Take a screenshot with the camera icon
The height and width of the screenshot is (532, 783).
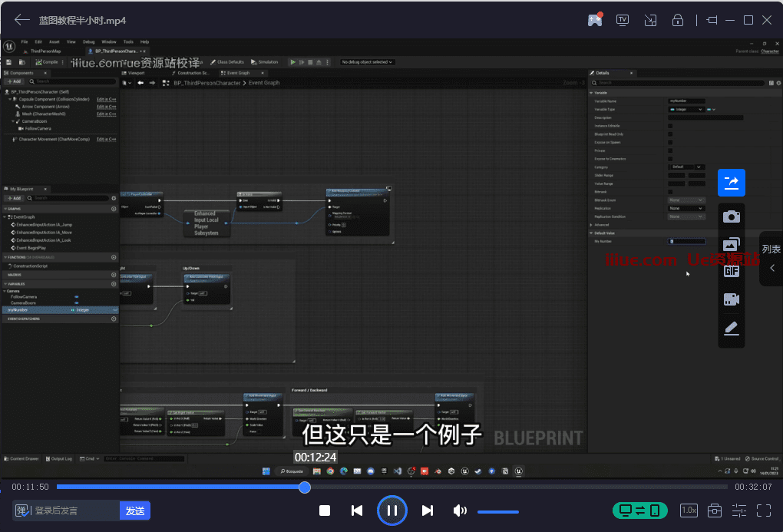tap(731, 217)
